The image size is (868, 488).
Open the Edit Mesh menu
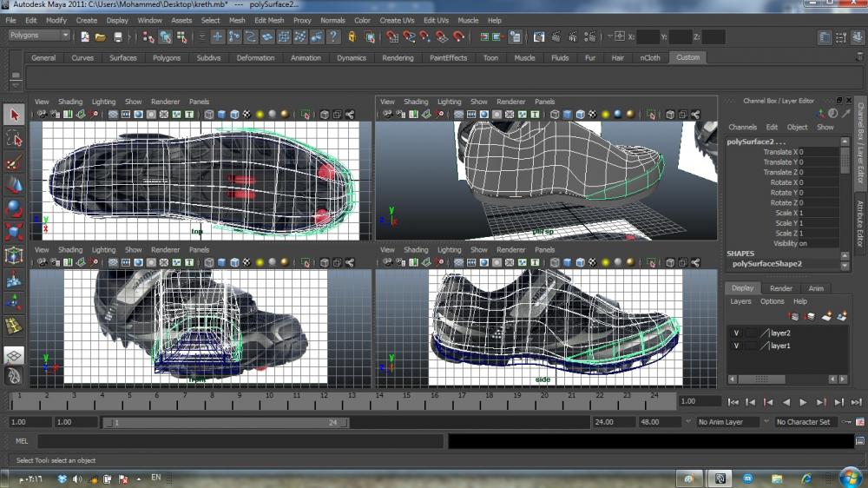click(269, 20)
